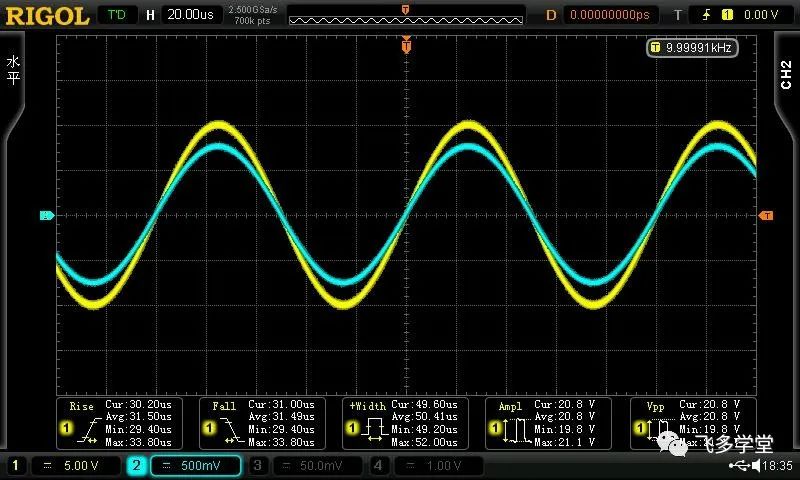Click the USB connection icon
The width and height of the screenshot is (800, 480).
point(739,466)
